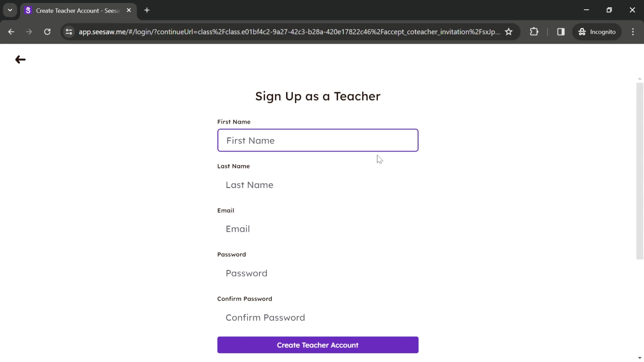Click the Confirm Password input field
This screenshot has height=362, width=644.
pos(318,317)
